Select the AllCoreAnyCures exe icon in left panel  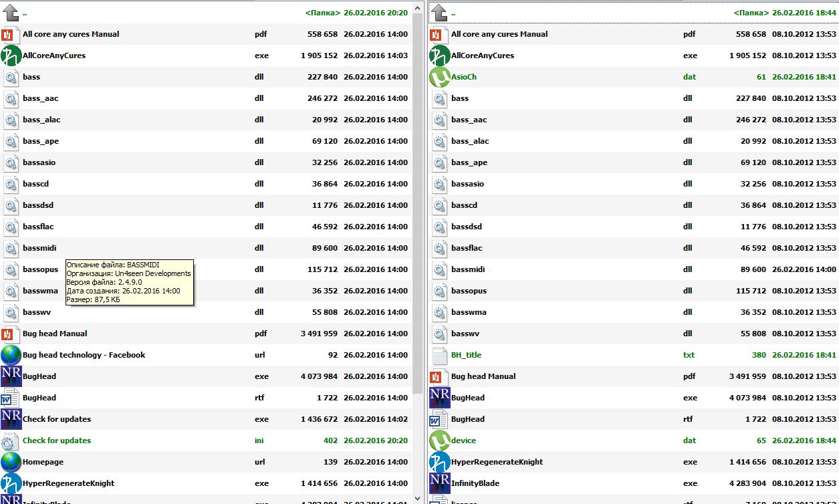pyautogui.click(x=11, y=55)
